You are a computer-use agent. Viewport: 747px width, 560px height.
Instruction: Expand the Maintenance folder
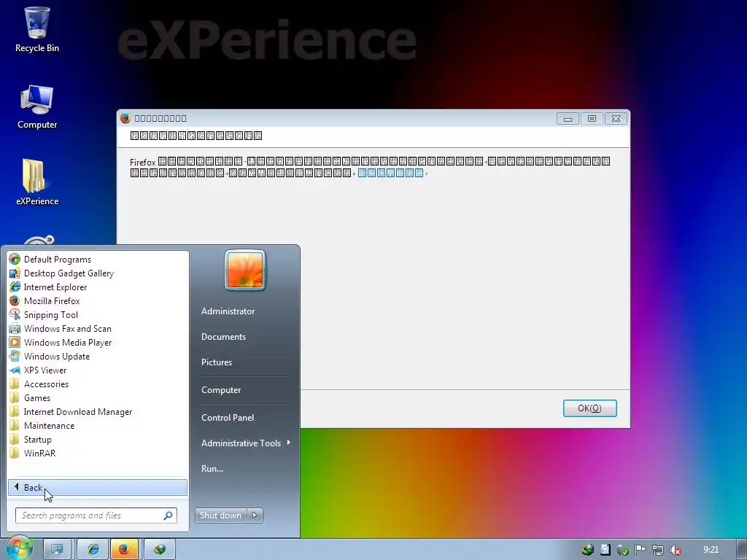(x=49, y=426)
